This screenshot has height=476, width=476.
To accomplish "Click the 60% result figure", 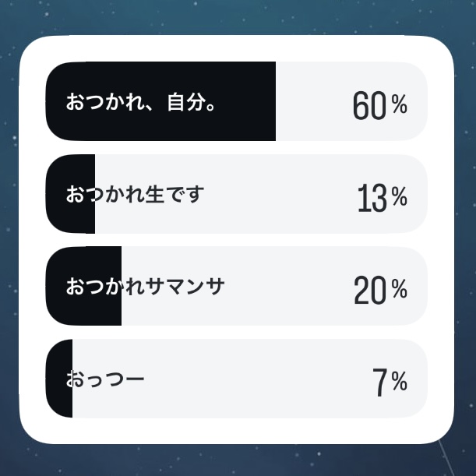I will click(x=370, y=105).
